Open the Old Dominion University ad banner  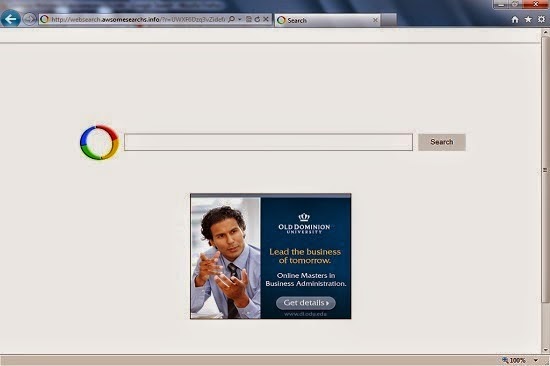pos(270,256)
